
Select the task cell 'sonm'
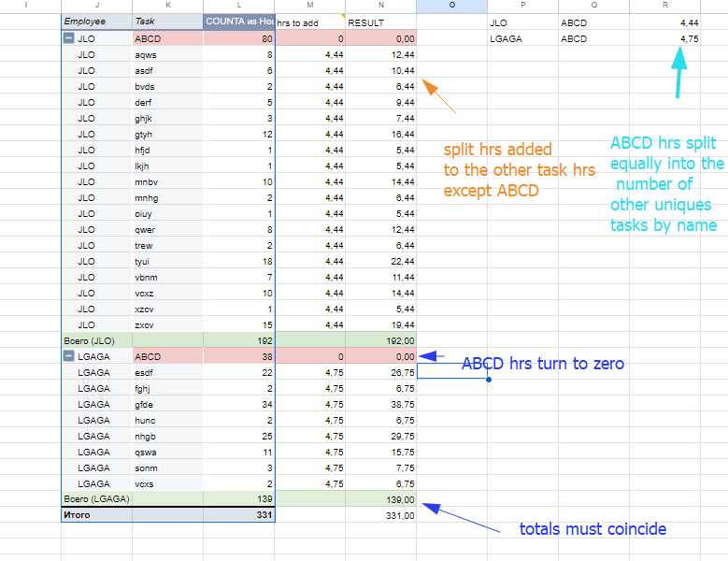(x=167, y=467)
